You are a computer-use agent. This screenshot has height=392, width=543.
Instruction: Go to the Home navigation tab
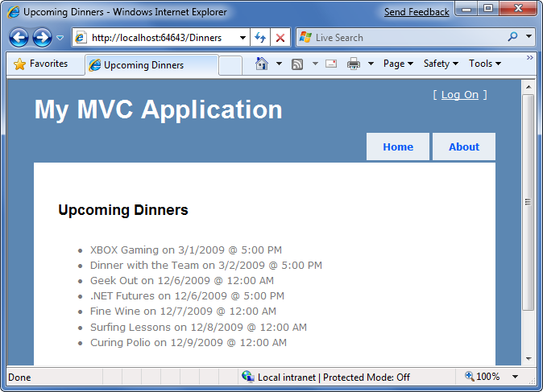pyautogui.click(x=398, y=147)
